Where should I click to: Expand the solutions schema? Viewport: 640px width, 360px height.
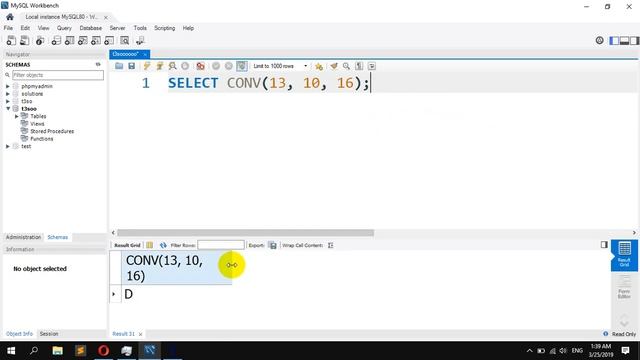[8, 94]
